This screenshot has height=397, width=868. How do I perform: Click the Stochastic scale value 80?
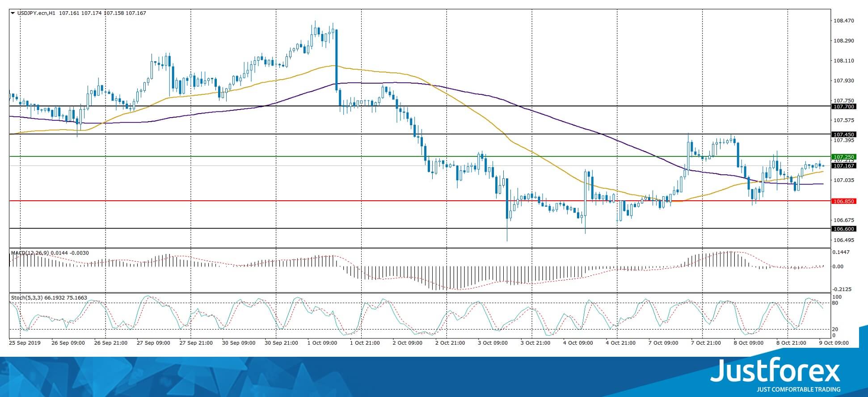click(836, 303)
